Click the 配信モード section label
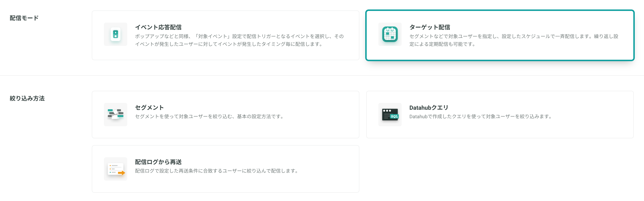The height and width of the screenshot is (201, 644). pos(24,18)
